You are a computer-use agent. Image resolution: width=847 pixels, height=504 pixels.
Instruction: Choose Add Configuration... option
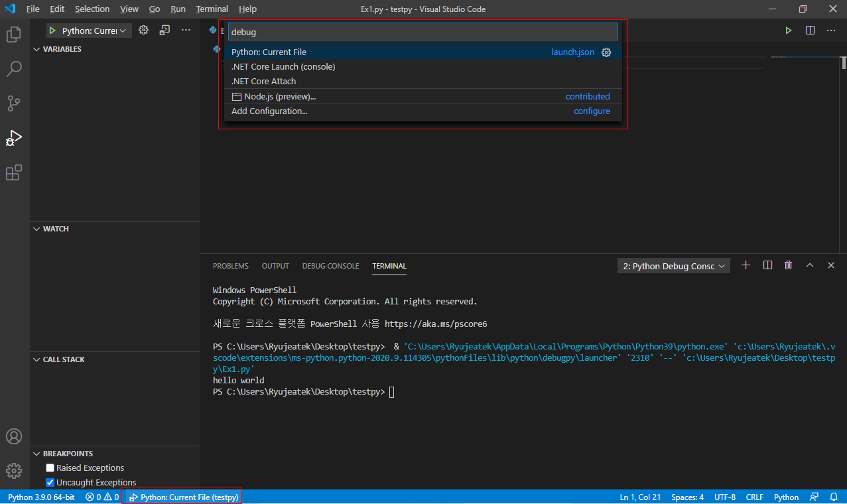[423, 111]
